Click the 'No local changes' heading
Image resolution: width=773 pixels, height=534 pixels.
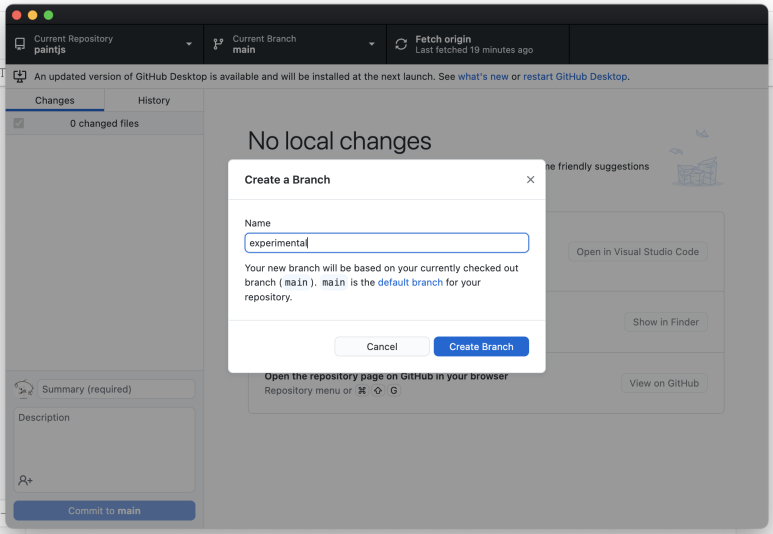tap(340, 141)
